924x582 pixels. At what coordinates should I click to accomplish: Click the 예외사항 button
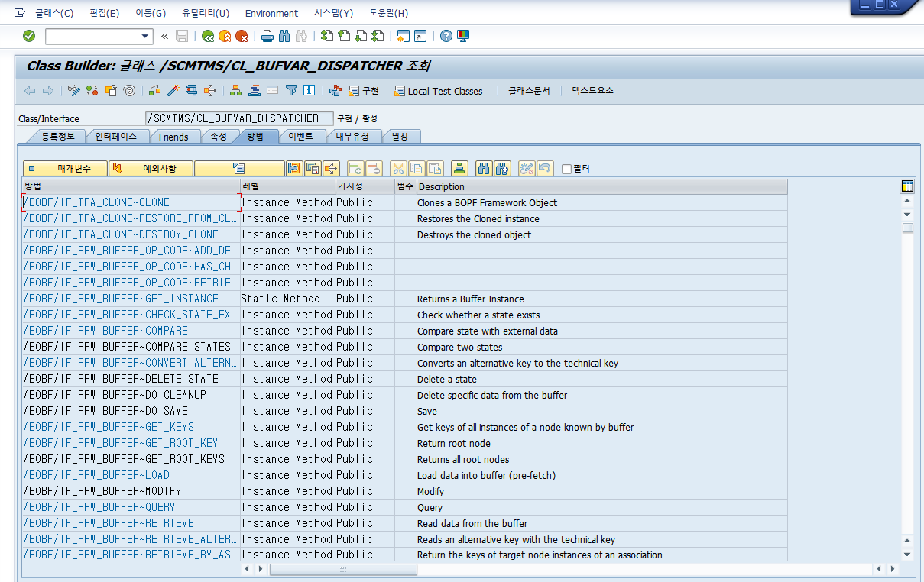pyautogui.click(x=151, y=168)
